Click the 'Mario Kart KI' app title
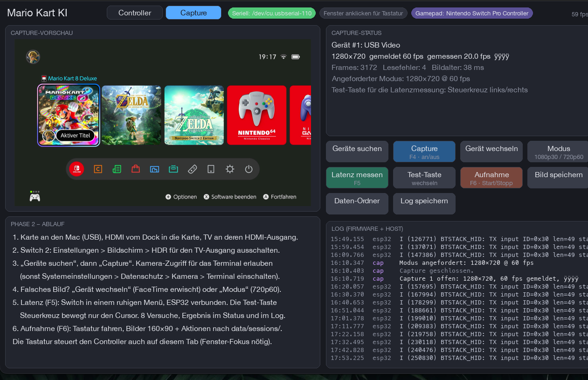588x380 pixels. pos(37,13)
